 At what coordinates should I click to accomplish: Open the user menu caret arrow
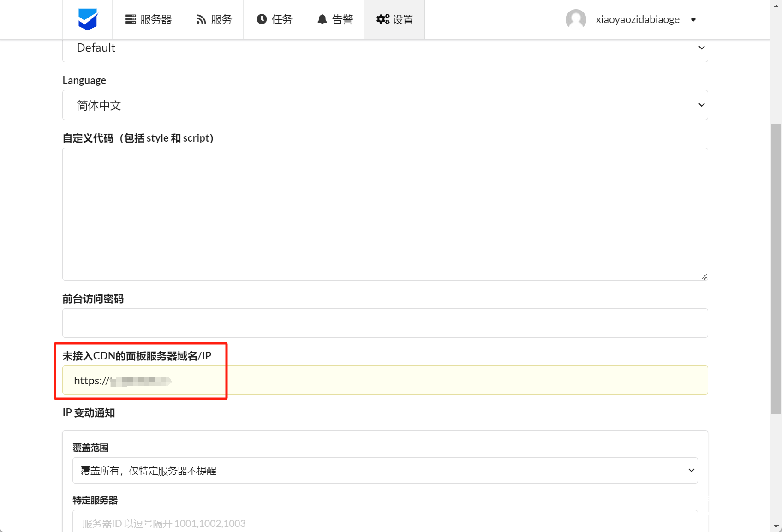coord(693,20)
